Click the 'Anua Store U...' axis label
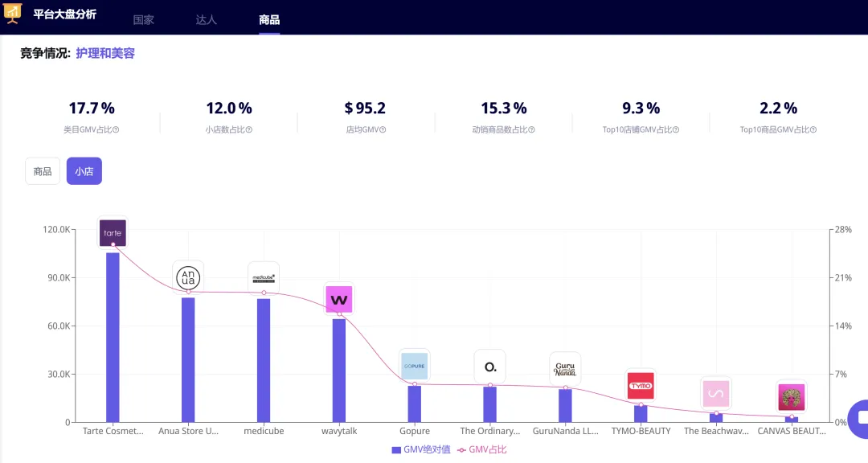The width and height of the screenshot is (868, 463). (x=188, y=431)
